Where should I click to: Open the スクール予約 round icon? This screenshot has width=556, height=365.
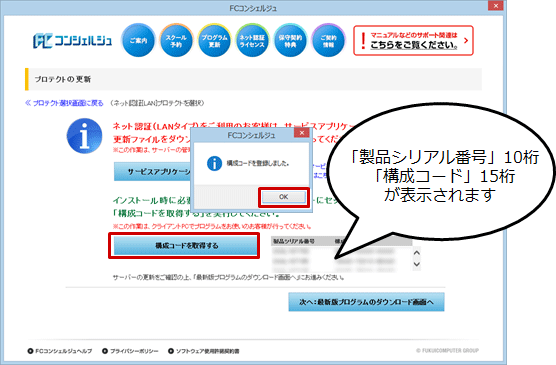pyautogui.click(x=176, y=40)
